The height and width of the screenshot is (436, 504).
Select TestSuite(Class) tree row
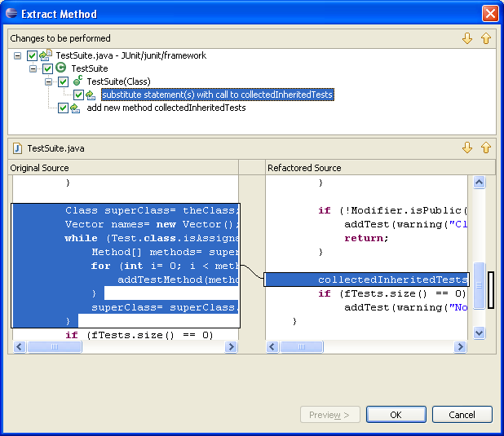point(118,81)
